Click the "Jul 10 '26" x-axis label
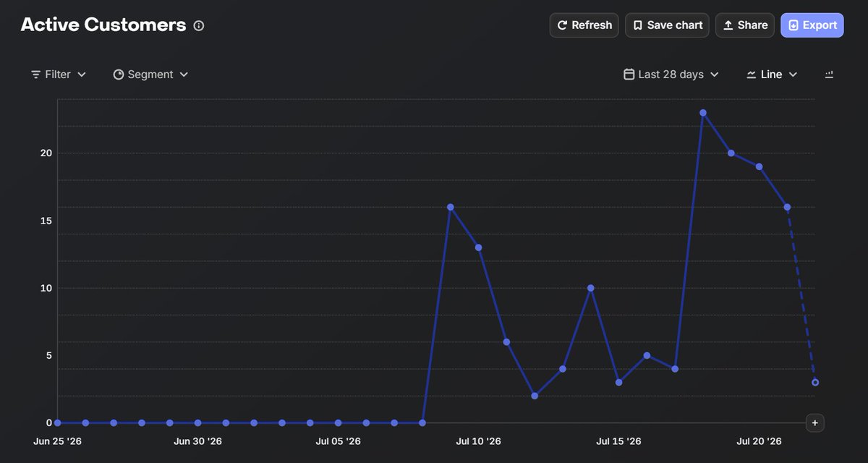Screen dimensions: 868x463 click(x=478, y=441)
